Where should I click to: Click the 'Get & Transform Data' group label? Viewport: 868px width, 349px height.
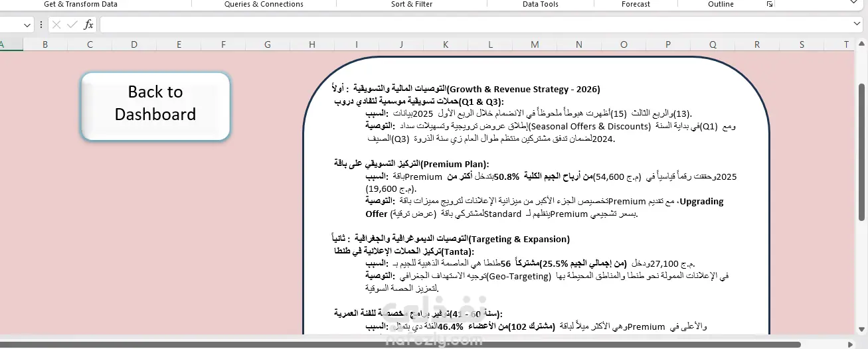click(x=80, y=4)
